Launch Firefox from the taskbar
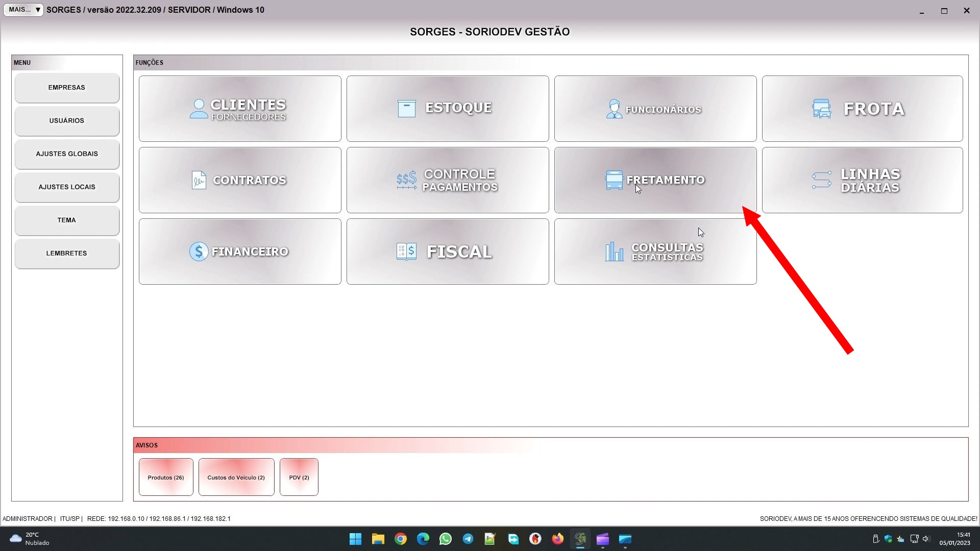Viewport: 980px width, 551px height. [558, 539]
